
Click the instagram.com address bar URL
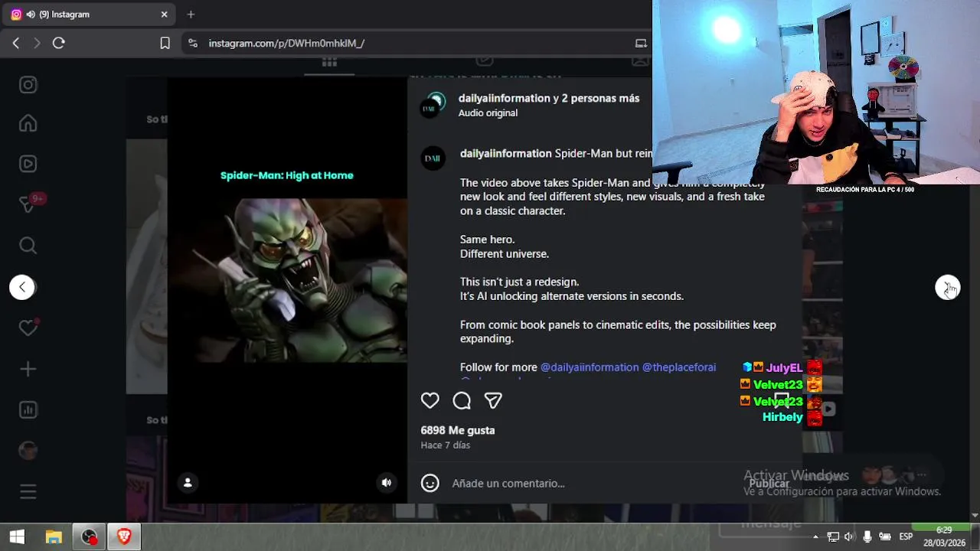pos(286,43)
